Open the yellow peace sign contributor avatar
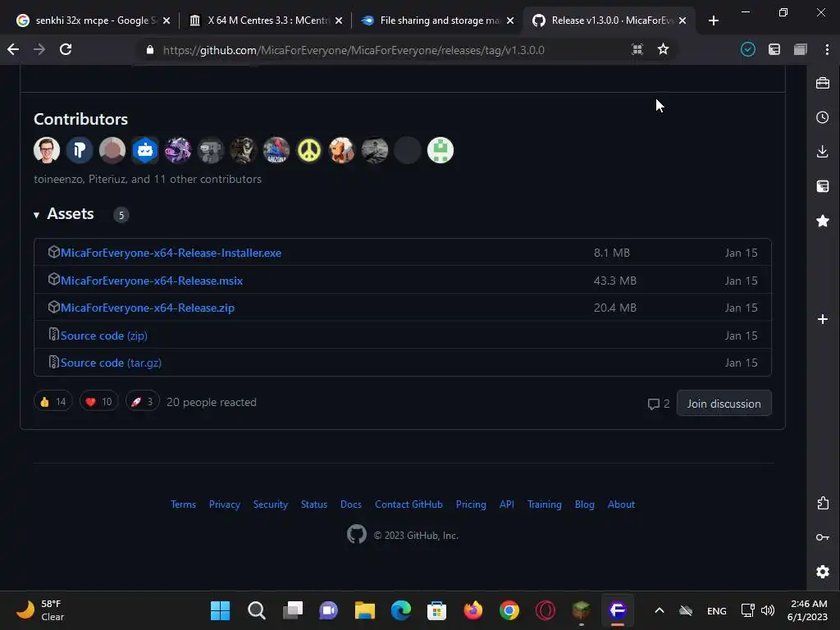 pos(309,150)
